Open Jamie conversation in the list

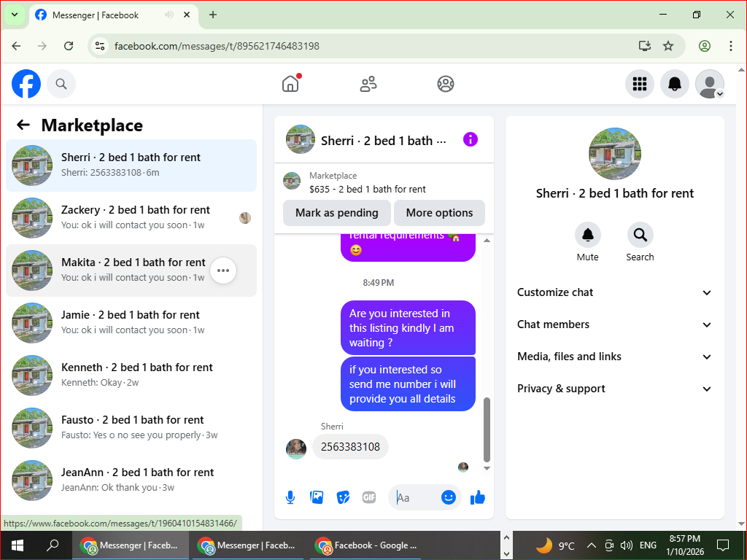coord(131,323)
